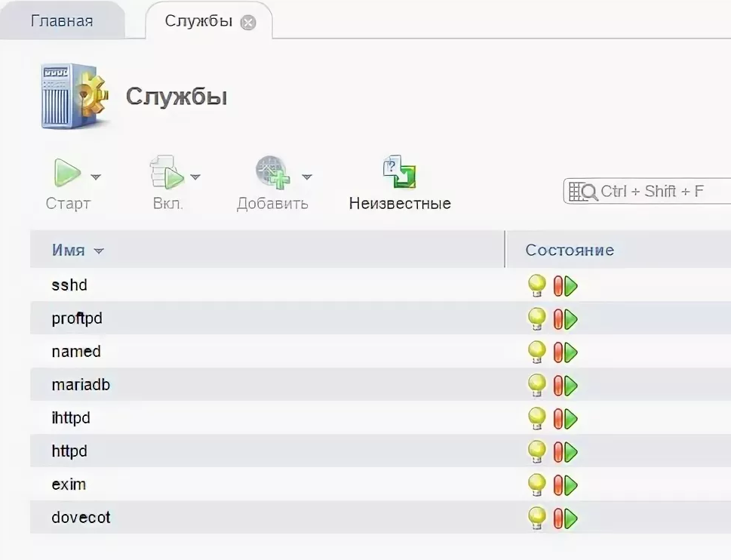The height and width of the screenshot is (560, 731).
Task: Toggle the enable bulb for dovecot
Action: tap(537, 518)
